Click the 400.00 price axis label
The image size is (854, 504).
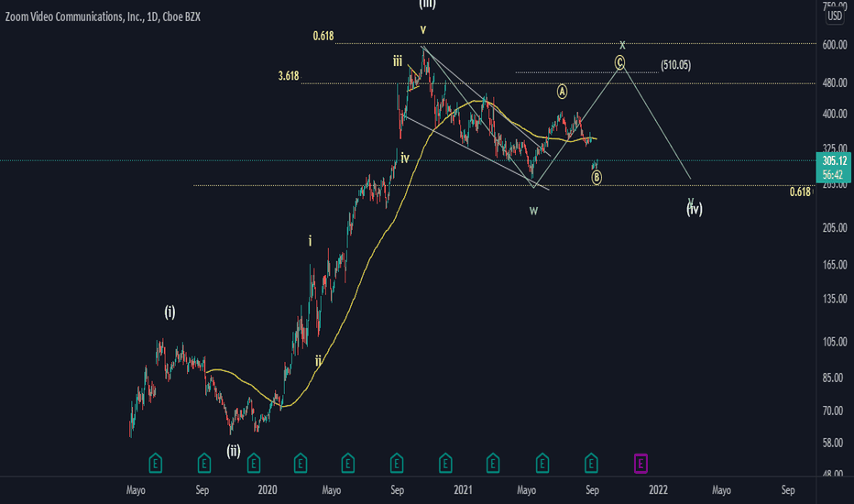(x=835, y=114)
